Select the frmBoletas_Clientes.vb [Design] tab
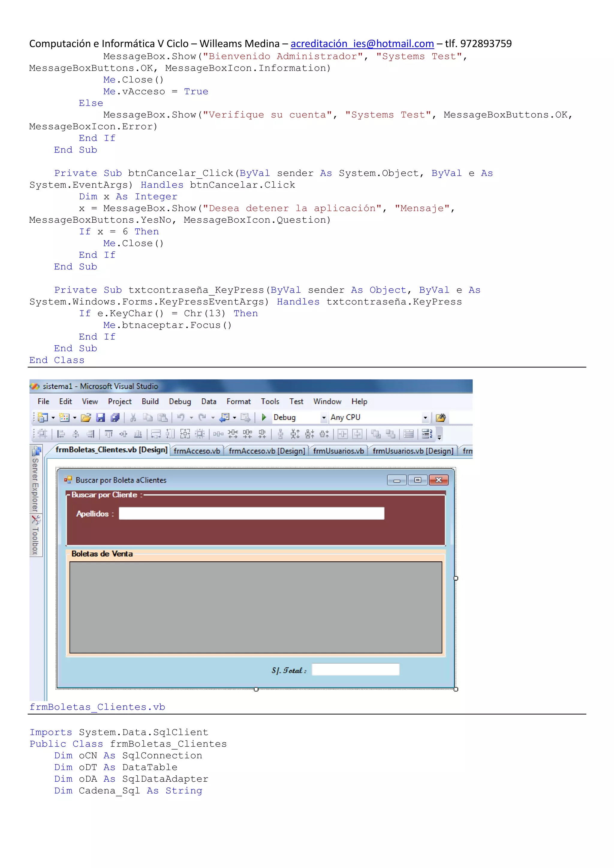The width and height of the screenshot is (614, 868). (x=111, y=450)
